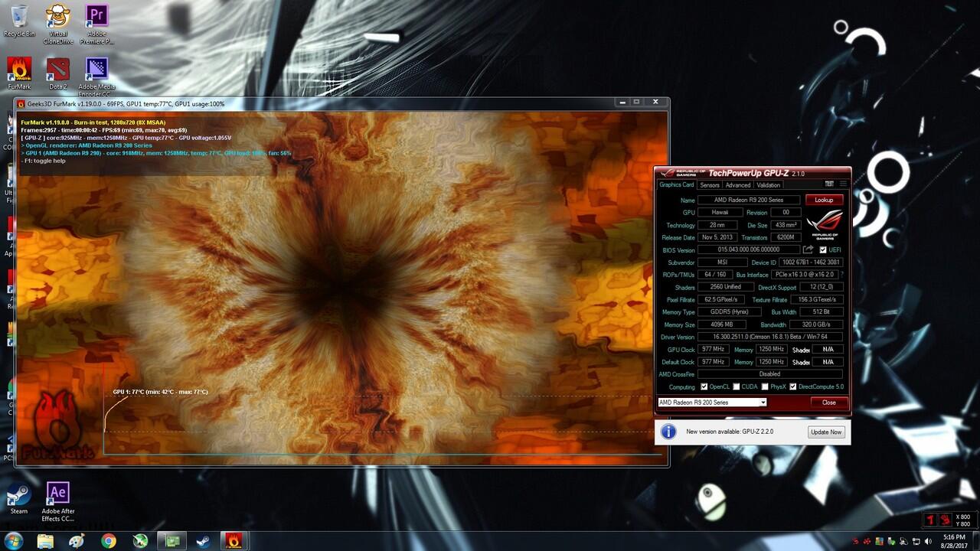The height and width of the screenshot is (551, 980).
Task: Open the green arrow app on taskbar
Action: 140,541
